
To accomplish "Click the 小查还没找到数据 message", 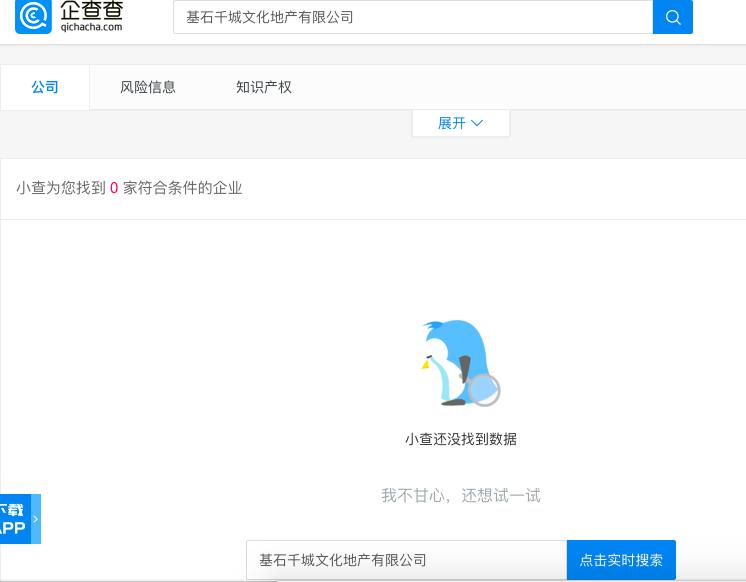I will pos(461,439).
